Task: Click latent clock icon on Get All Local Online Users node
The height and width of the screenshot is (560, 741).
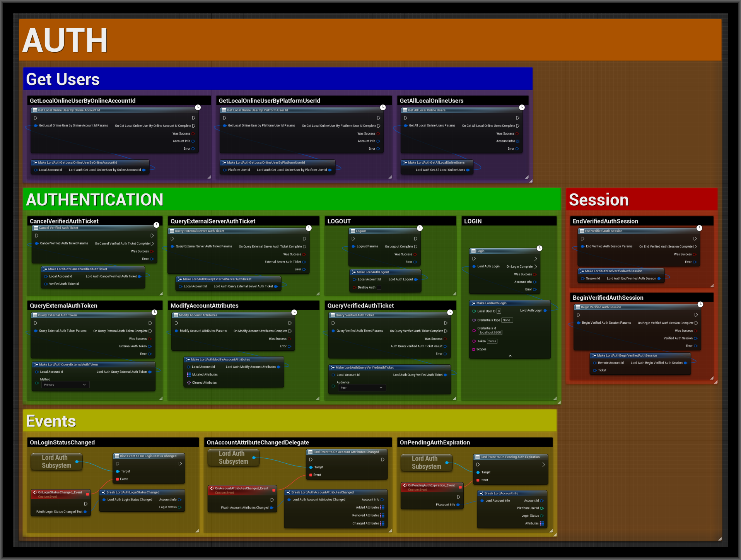Action: 522,107
